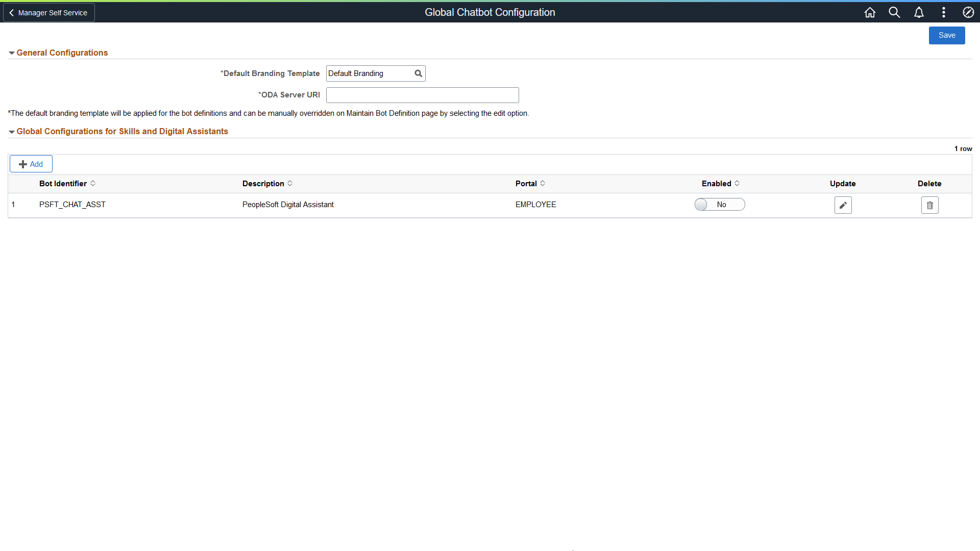This screenshot has width=980, height=551.
Task: Click the trash Delete icon for PSFT_CHAT_ASST
Action: pos(929,205)
